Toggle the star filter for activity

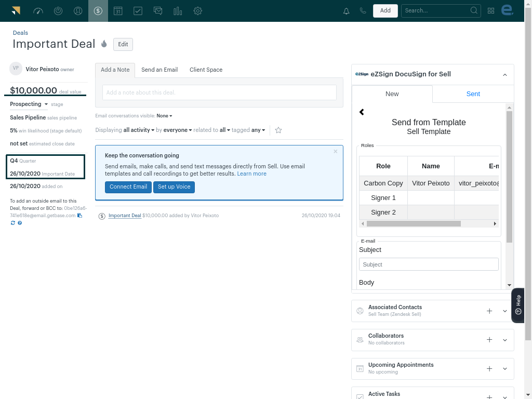(x=278, y=130)
